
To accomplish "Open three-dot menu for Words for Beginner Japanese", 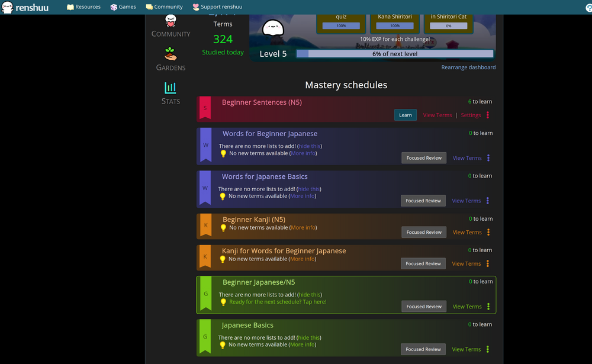I will point(488,158).
